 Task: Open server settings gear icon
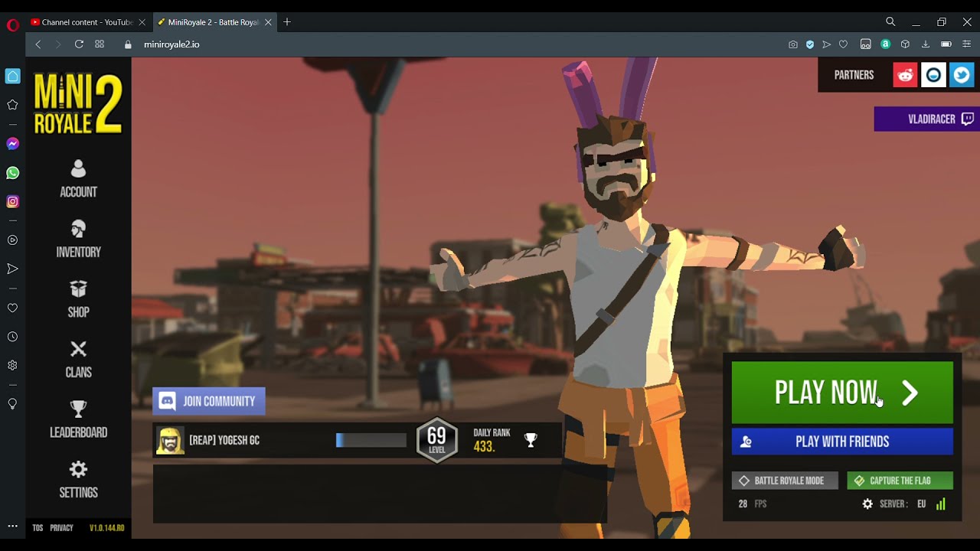tap(867, 504)
